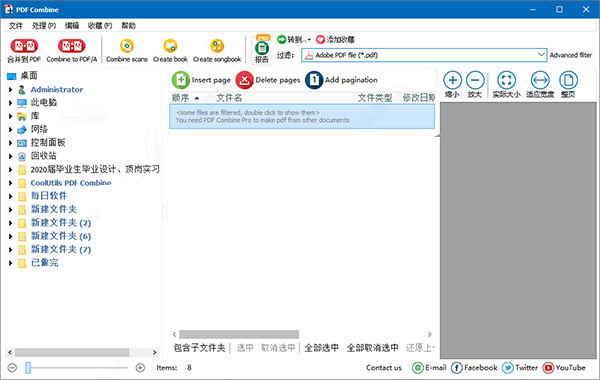
Task: Open the E-mail contact icon
Action: [x=417, y=368]
